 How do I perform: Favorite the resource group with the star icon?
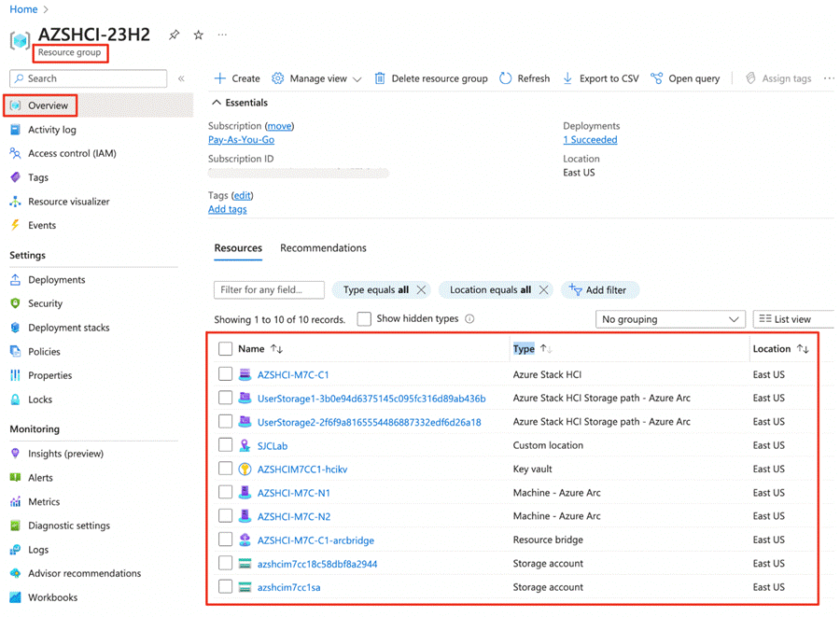[x=198, y=35]
